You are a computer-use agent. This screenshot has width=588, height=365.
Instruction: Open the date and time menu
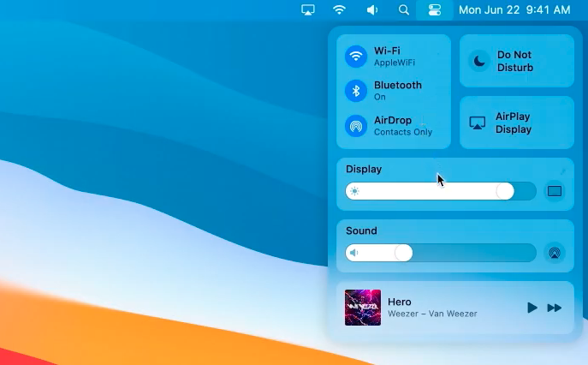(514, 10)
